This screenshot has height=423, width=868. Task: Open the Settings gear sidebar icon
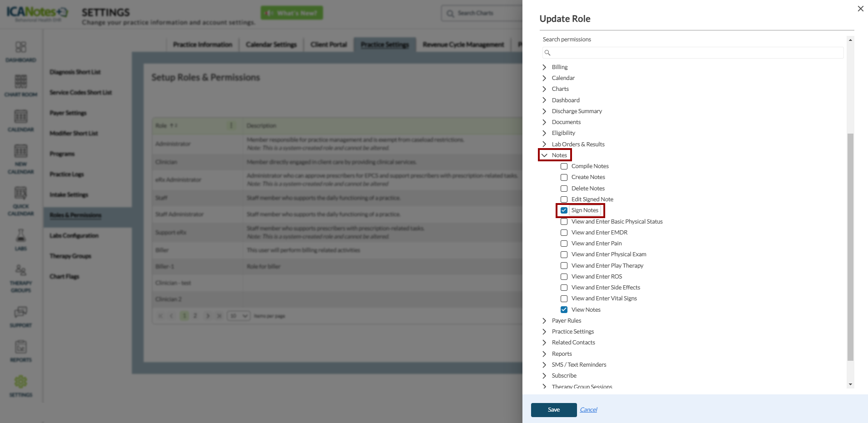(x=21, y=382)
